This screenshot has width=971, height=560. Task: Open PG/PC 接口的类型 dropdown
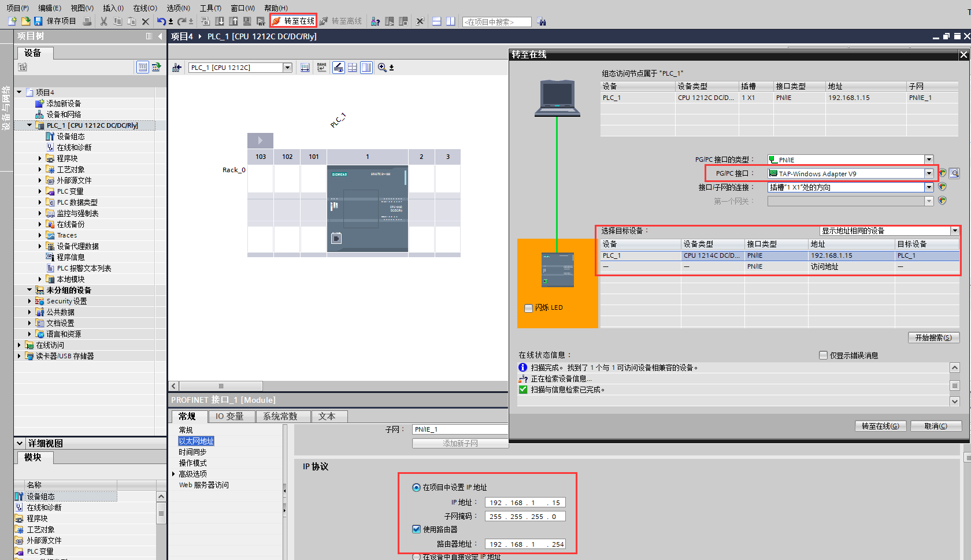[929, 160]
